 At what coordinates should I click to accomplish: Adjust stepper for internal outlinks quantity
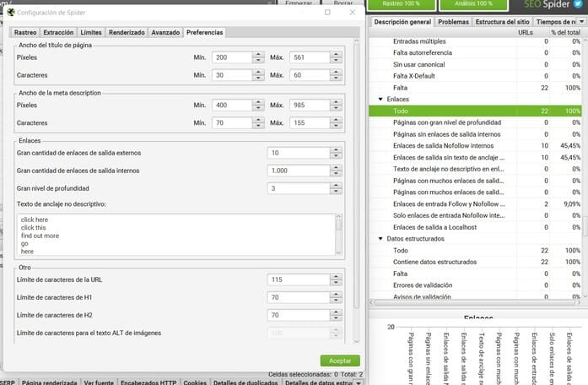pos(336,171)
